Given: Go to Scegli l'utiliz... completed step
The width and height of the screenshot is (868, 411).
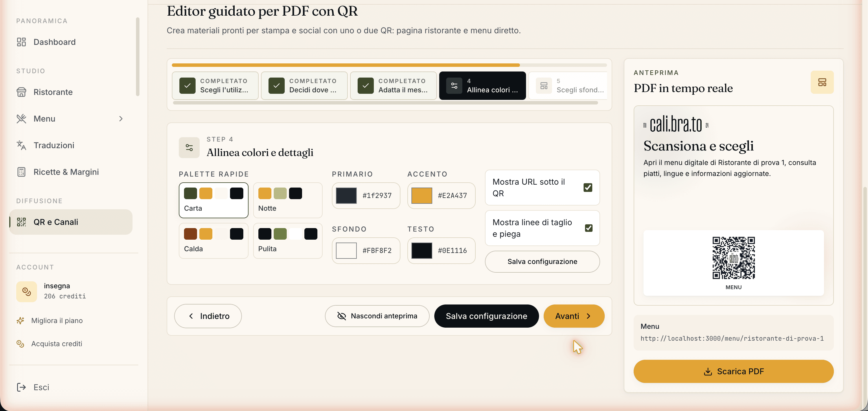Looking at the screenshot, I should 215,86.
